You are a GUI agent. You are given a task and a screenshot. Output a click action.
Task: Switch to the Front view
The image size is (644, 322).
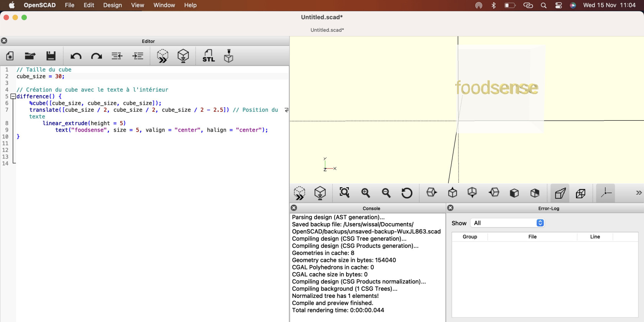(x=514, y=193)
